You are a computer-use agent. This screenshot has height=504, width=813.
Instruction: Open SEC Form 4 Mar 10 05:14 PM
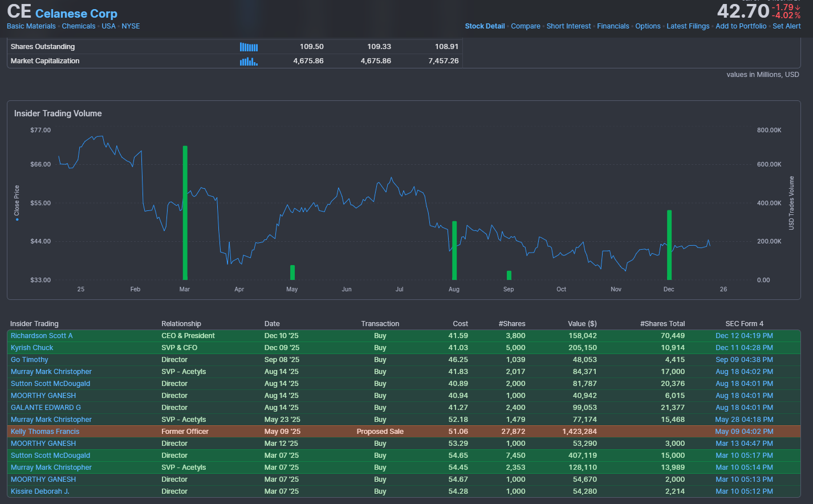(x=744, y=468)
